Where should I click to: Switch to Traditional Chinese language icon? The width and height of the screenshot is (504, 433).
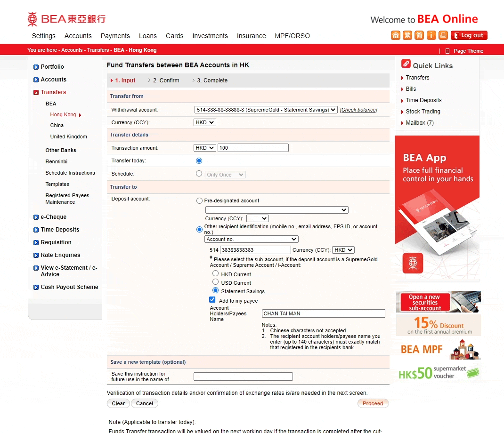pos(407,35)
